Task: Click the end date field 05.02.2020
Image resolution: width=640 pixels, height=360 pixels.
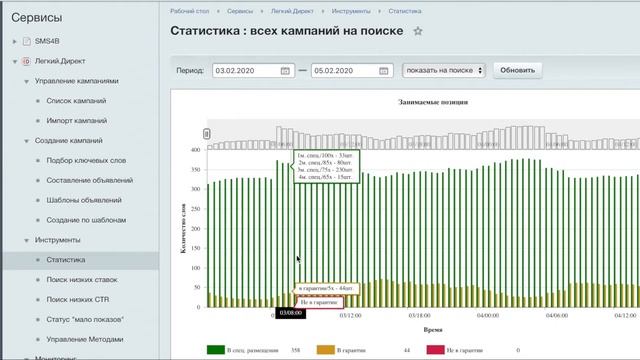Action: pyautogui.click(x=352, y=71)
